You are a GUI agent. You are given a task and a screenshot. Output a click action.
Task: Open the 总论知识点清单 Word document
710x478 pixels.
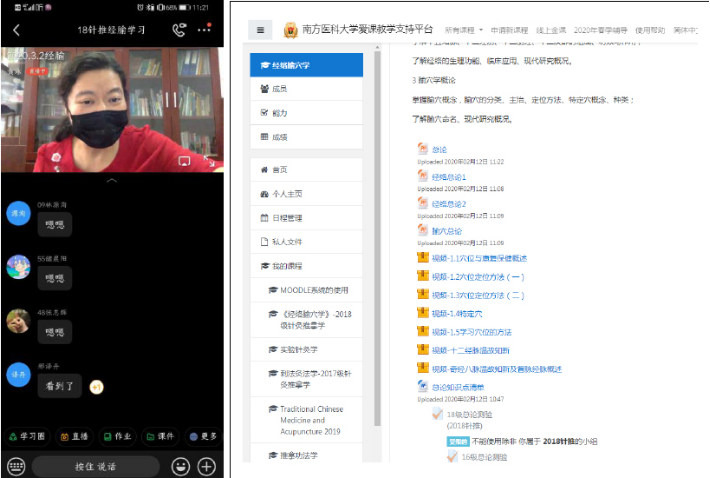pyautogui.click(x=458, y=387)
